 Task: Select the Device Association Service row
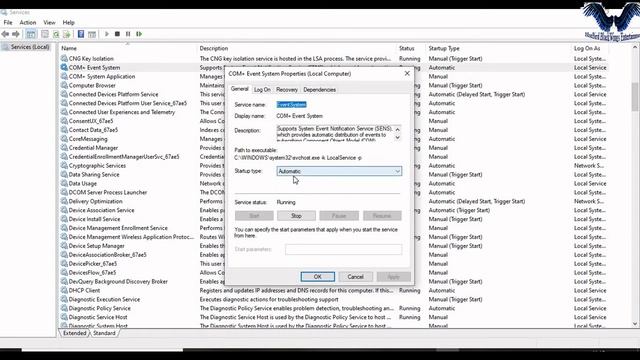click(x=333, y=210)
